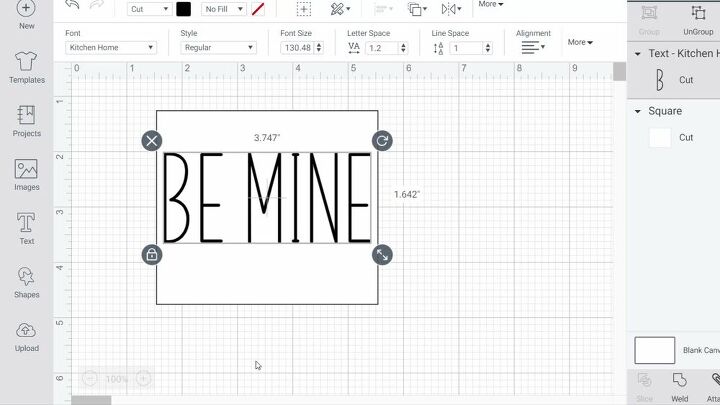
Task: Click the Font Size input field
Action: pos(296,48)
